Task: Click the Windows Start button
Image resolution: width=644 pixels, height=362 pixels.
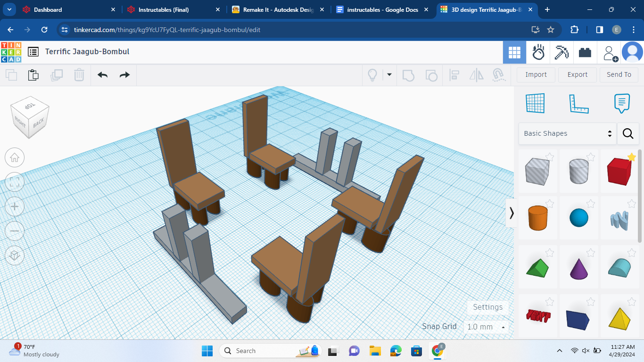Action: point(207,351)
